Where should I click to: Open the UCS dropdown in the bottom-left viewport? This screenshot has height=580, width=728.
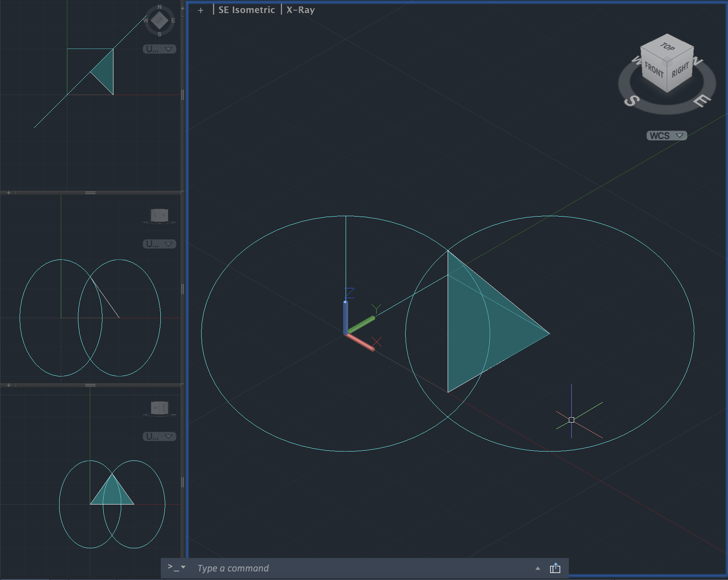pos(160,436)
